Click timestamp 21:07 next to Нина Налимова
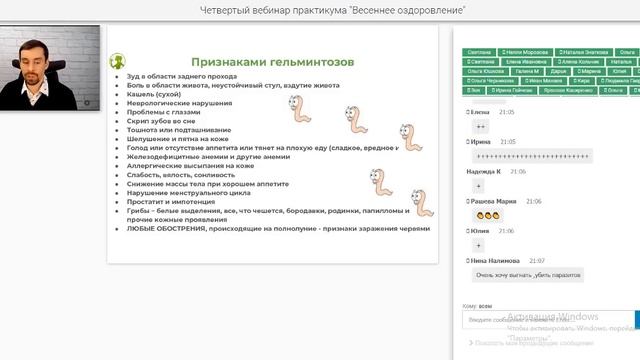This screenshot has height=360, width=640. 537,261
